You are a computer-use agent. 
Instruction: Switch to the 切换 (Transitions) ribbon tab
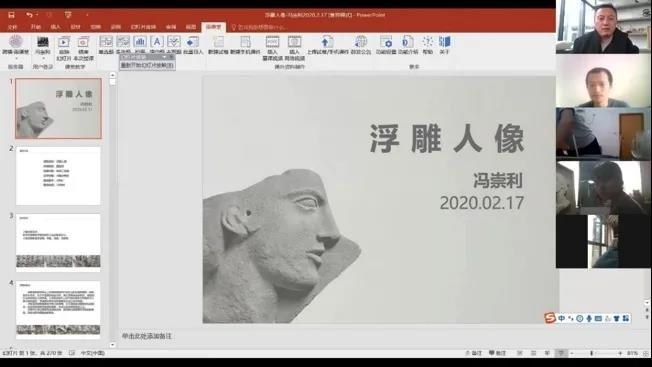tap(96, 27)
